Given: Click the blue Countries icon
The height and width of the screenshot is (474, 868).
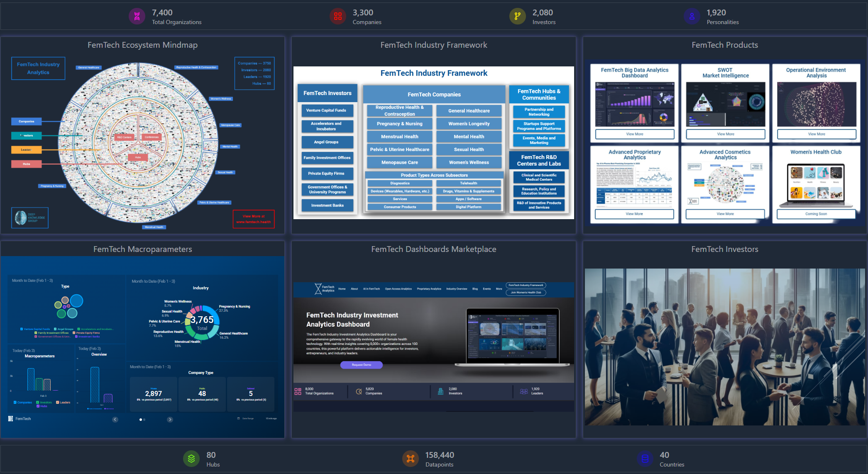Looking at the screenshot, I should click(x=645, y=459).
